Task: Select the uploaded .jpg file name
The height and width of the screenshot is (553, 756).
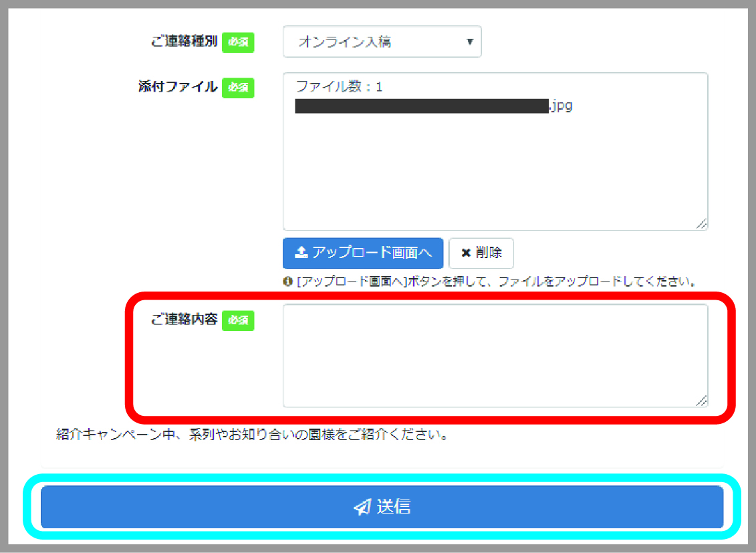Action: (x=433, y=106)
